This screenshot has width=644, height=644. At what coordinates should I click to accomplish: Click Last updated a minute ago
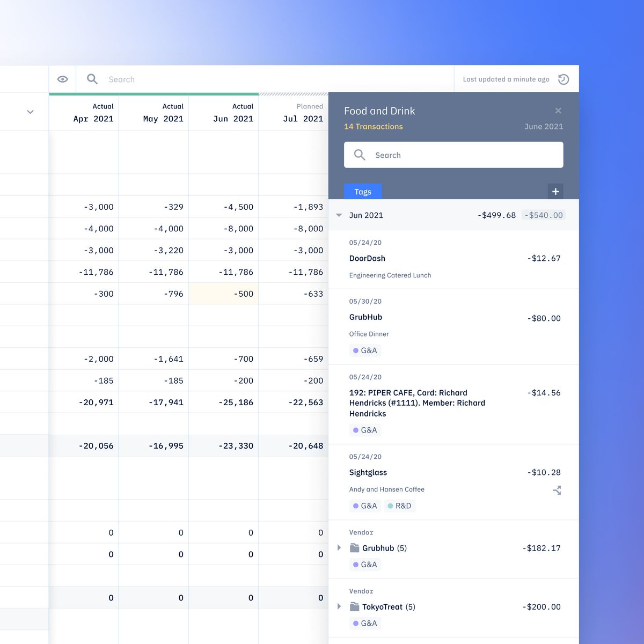click(506, 79)
